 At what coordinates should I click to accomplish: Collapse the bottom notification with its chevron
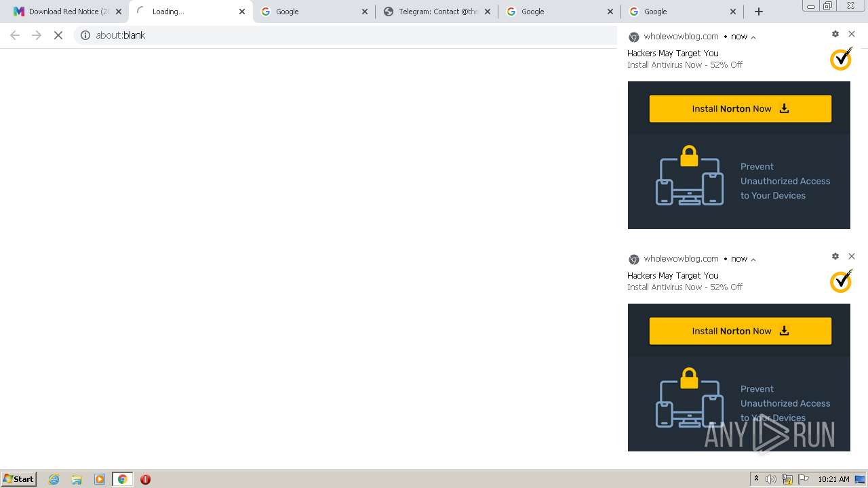click(753, 260)
